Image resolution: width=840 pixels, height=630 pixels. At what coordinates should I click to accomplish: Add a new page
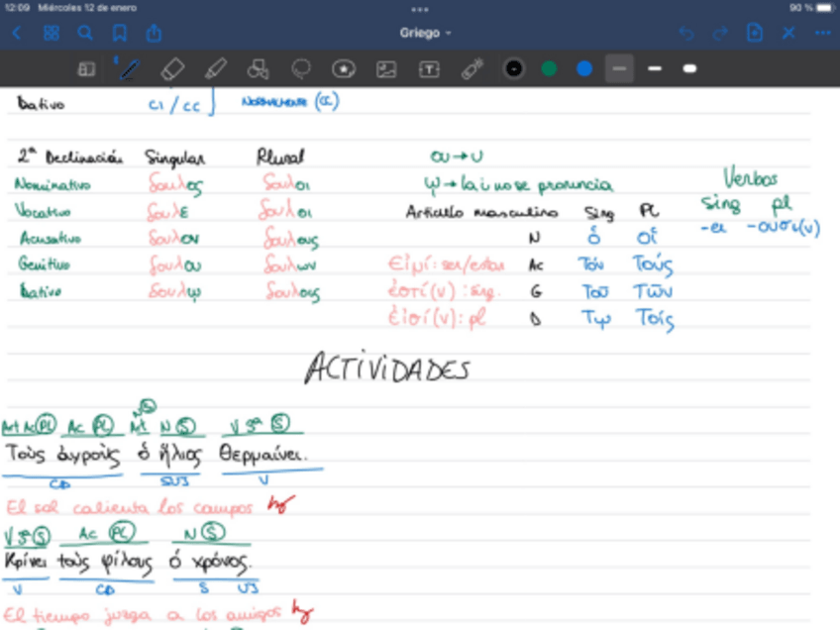[x=754, y=33]
